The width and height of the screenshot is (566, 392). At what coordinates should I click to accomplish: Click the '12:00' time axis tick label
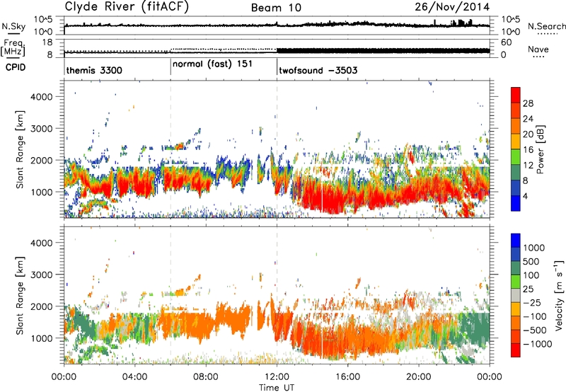point(277,377)
